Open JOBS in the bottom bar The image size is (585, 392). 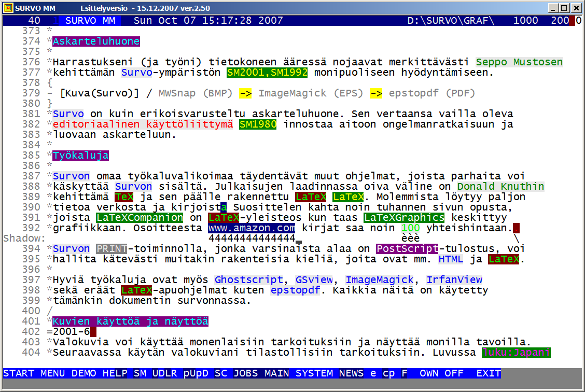(x=245, y=373)
